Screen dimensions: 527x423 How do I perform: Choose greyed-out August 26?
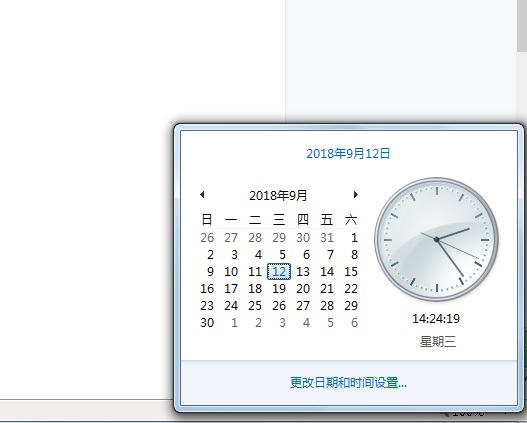[207, 238]
